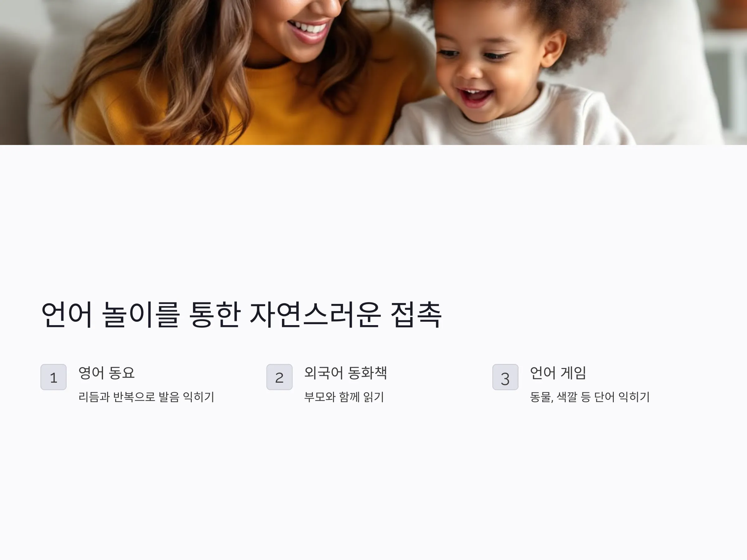Select the slide title 언어 놀이를 통한 자연스러운 접촉
The width and height of the screenshot is (747, 560).
tap(242, 315)
